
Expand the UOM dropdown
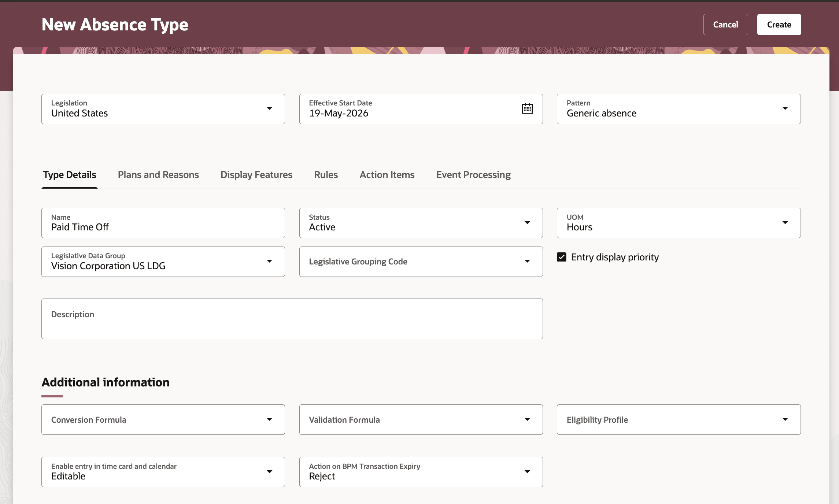pyautogui.click(x=785, y=223)
